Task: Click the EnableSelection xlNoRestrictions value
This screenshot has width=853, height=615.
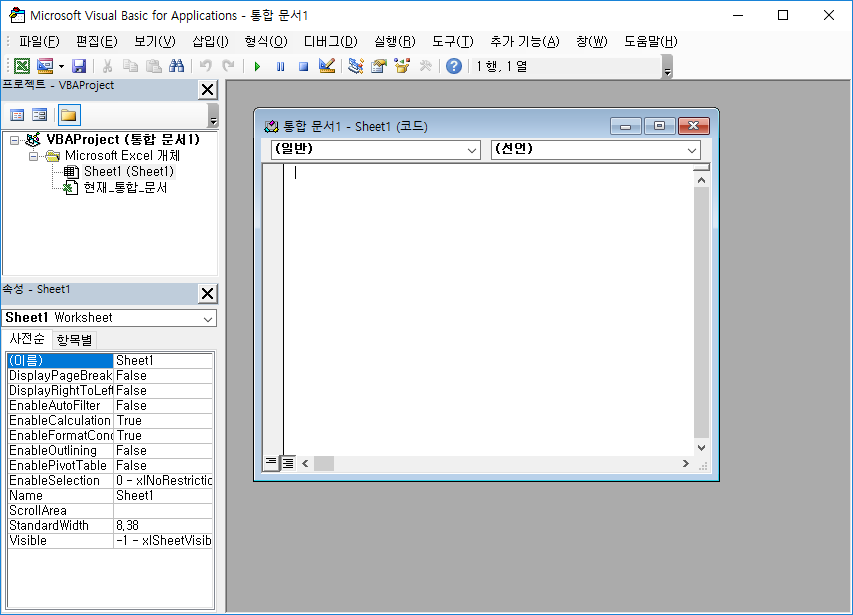Action: pyautogui.click(x=163, y=481)
